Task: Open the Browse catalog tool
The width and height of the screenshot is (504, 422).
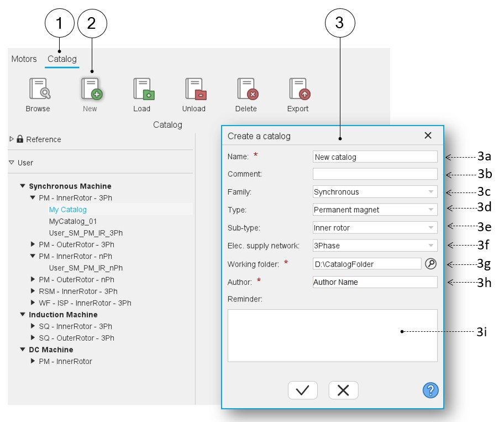Action: pyautogui.click(x=40, y=88)
